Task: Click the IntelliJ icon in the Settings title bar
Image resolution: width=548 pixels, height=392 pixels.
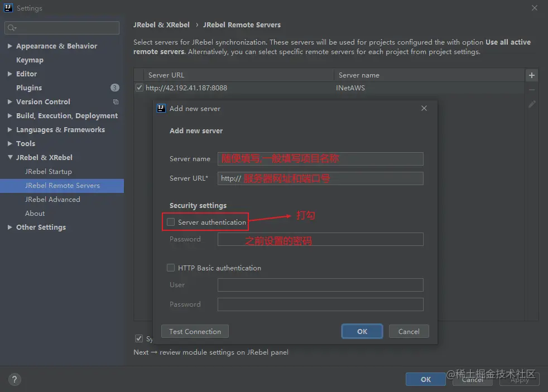Action: pos(8,8)
